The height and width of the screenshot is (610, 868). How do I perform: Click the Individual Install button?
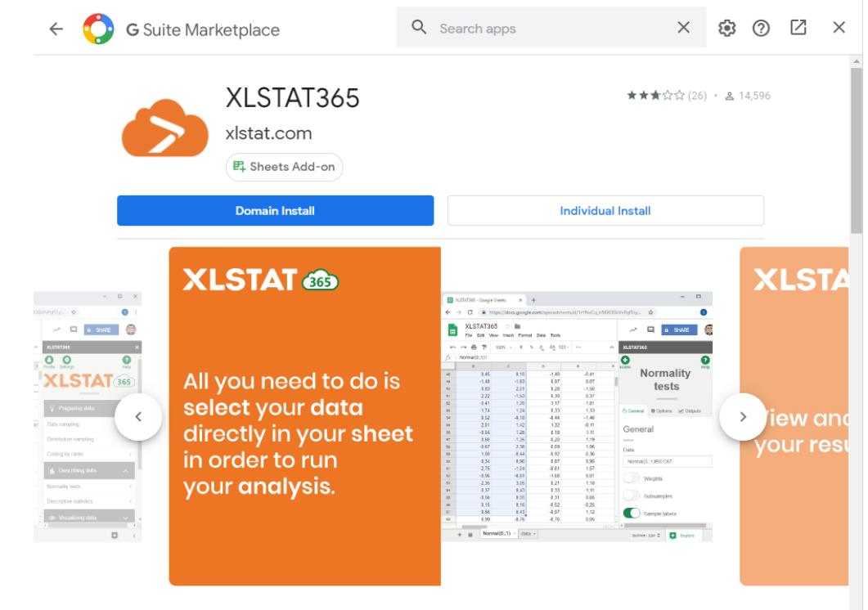click(x=605, y=211)
